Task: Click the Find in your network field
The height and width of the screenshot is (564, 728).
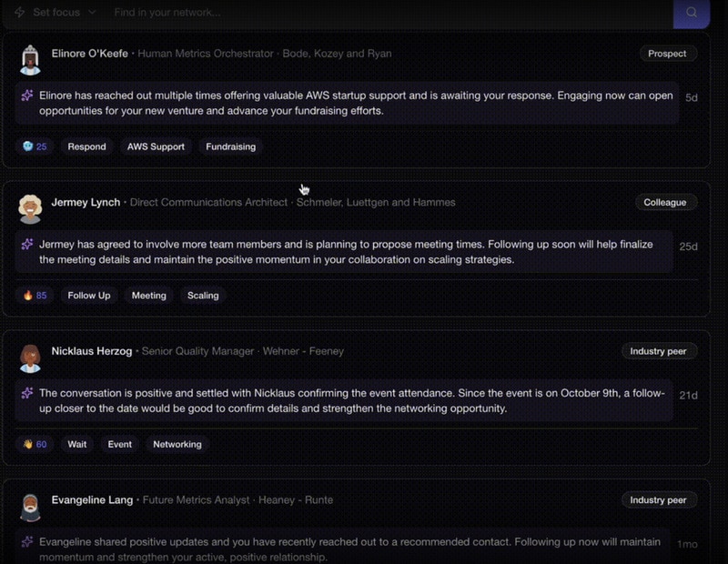Action: pyautogui.click(x=364, y=13)
